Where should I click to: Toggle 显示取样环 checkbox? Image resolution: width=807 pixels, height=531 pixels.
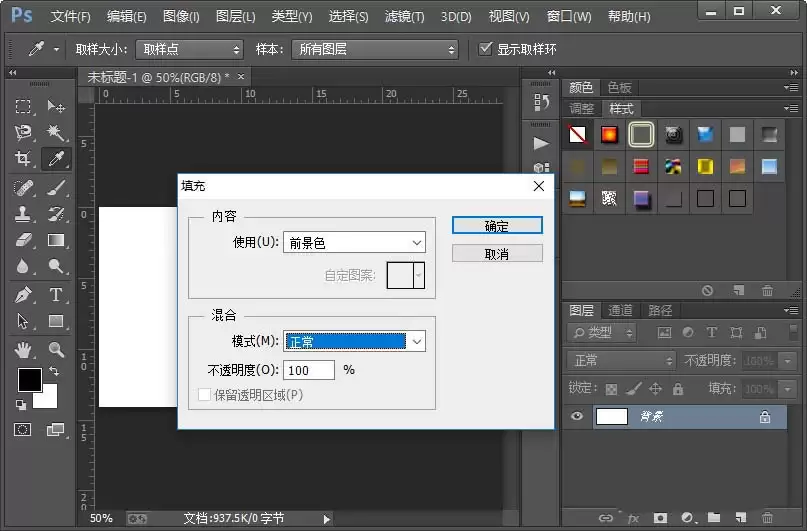tap(485, 49)
